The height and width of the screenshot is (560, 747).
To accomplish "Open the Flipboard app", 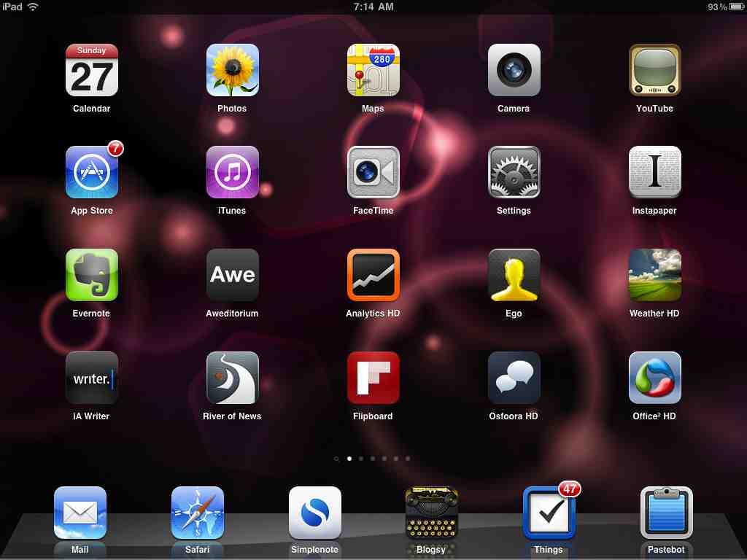I will (373, 378).
